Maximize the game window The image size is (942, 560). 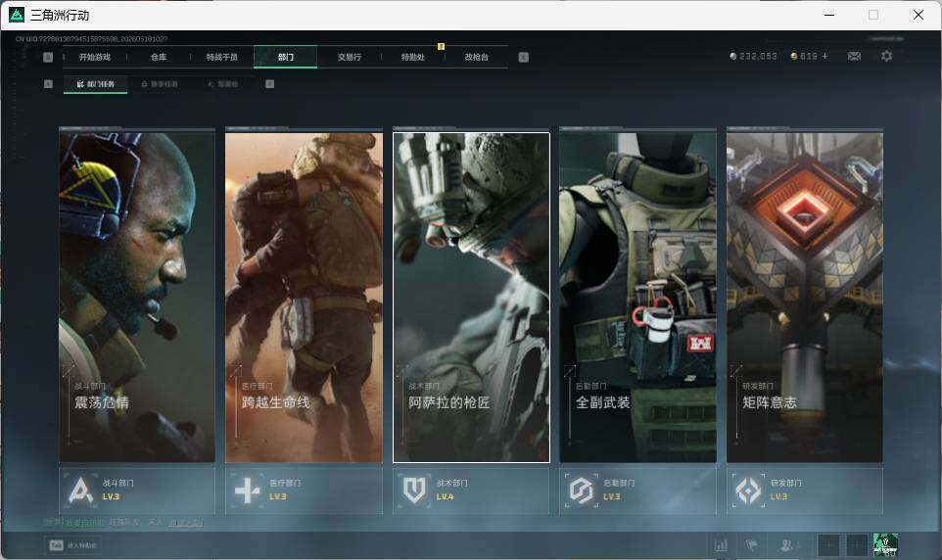pyautogui.click(x=873, y=15)
